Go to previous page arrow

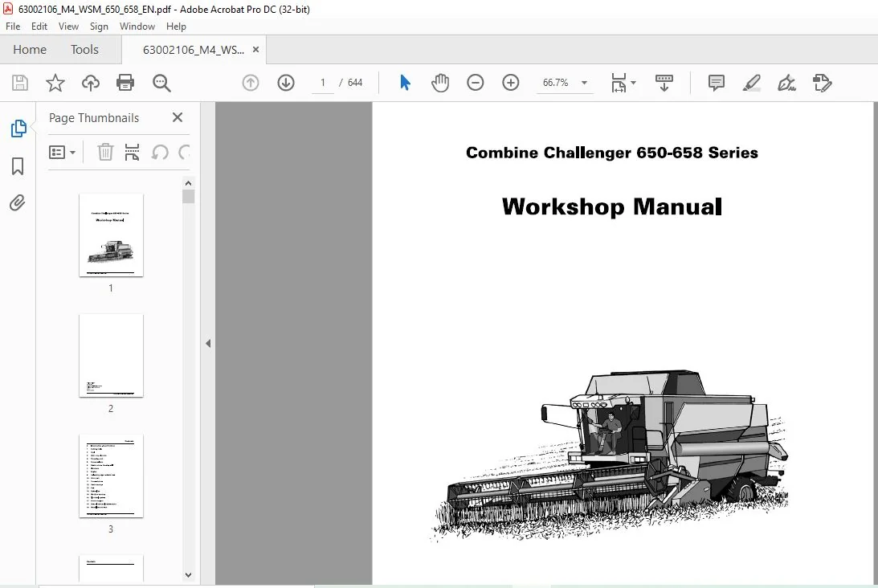[x=251, y=83]
